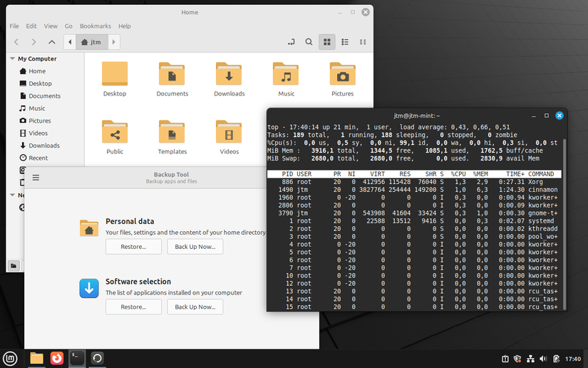Collapse the Network sidebar section
588x368 pixels.
tap(12, 195)
